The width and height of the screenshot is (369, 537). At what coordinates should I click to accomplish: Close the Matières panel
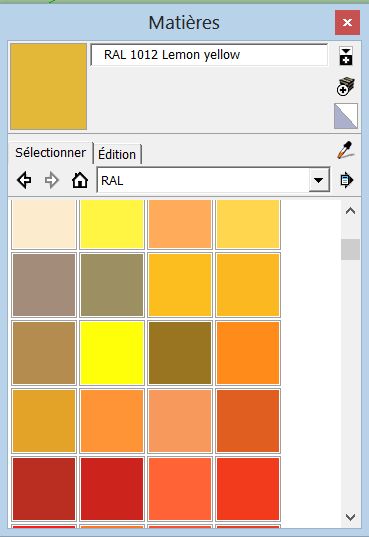[x=347, y=23]
